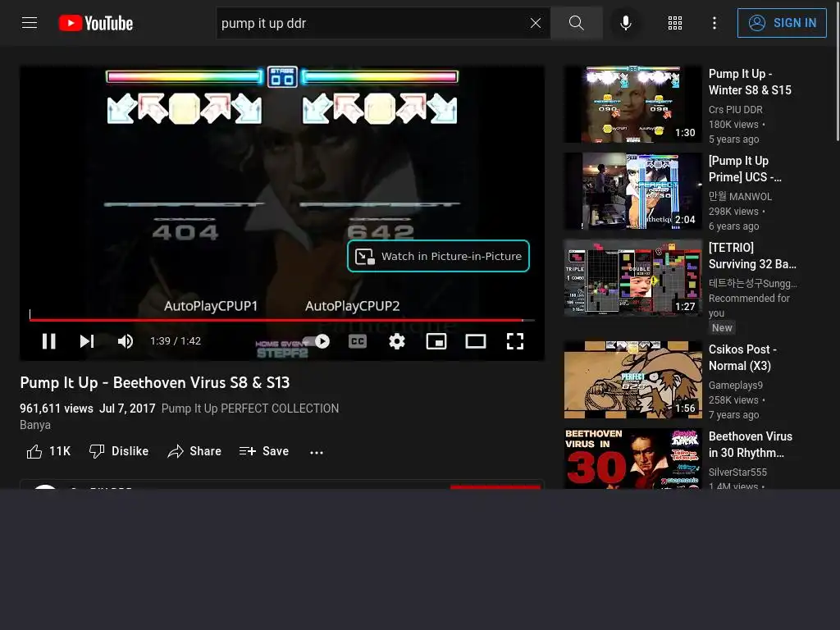Screen dimensions: 840x630
Task: Open TETRIO Surviving 32 thumbnail
Action: click(632, 277)
